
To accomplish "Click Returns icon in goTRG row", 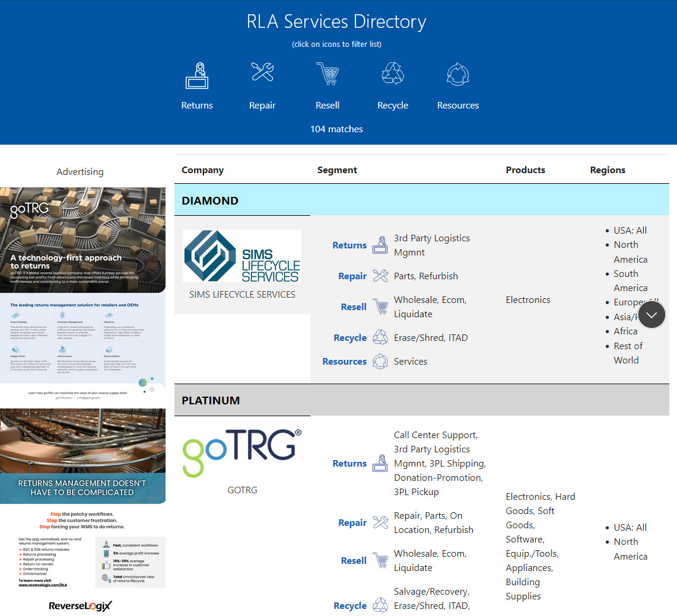I will click(x=380, y=464).
